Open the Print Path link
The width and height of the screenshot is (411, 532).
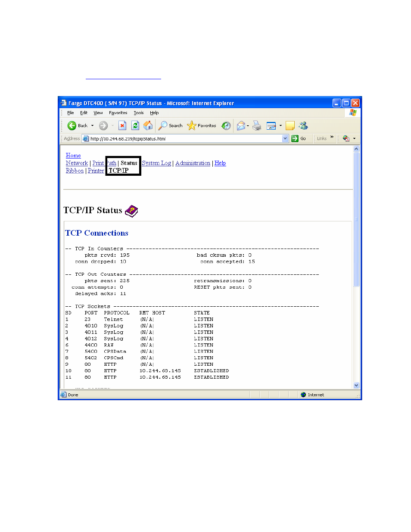click(104, 163)
